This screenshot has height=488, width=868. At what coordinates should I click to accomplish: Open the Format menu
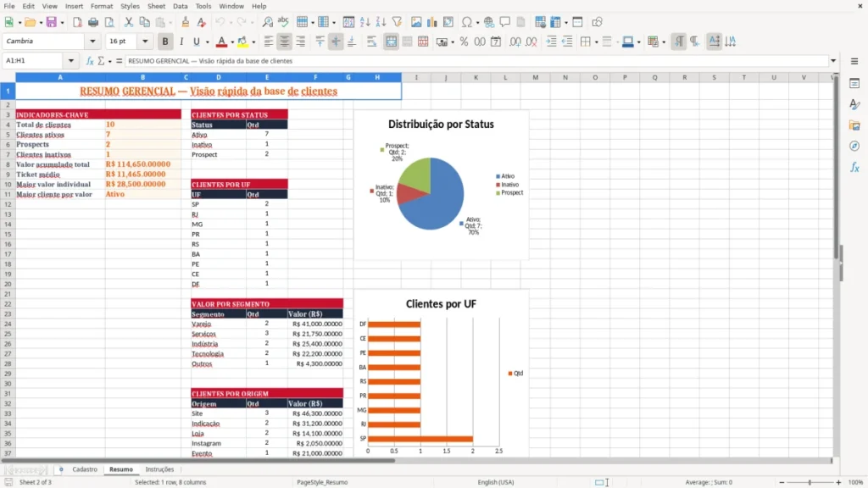102,6
